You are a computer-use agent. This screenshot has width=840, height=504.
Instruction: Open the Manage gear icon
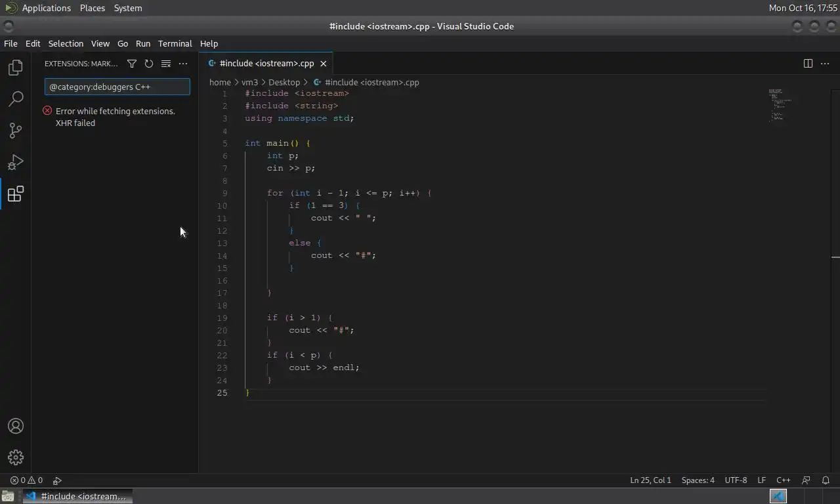click(x=16, y=457)
